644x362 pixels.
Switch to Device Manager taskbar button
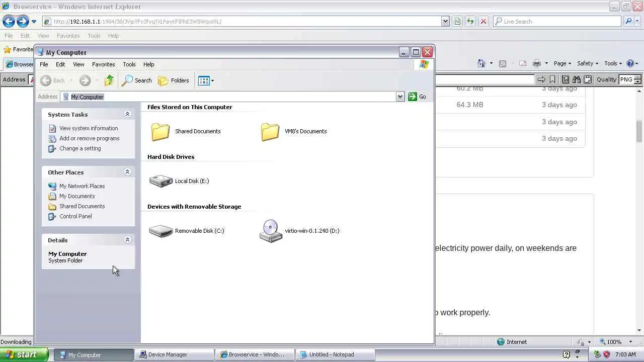click(x=175, y=354)
